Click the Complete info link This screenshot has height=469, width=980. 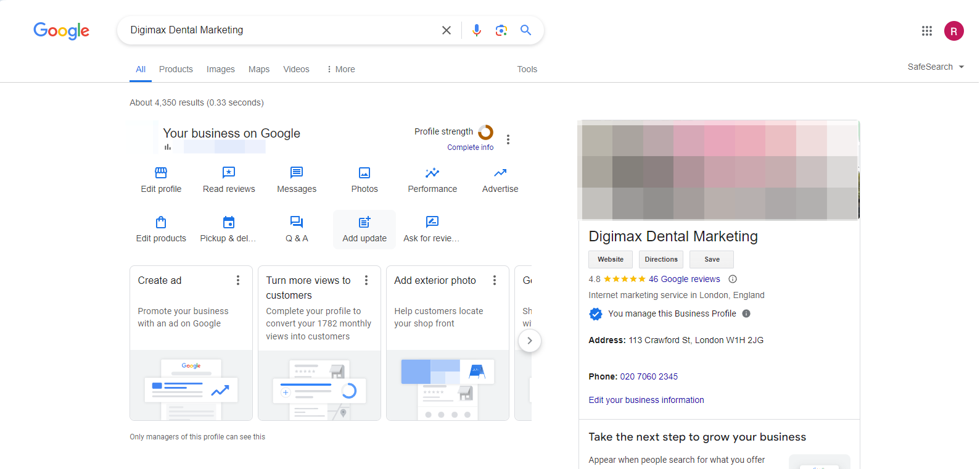471,147
